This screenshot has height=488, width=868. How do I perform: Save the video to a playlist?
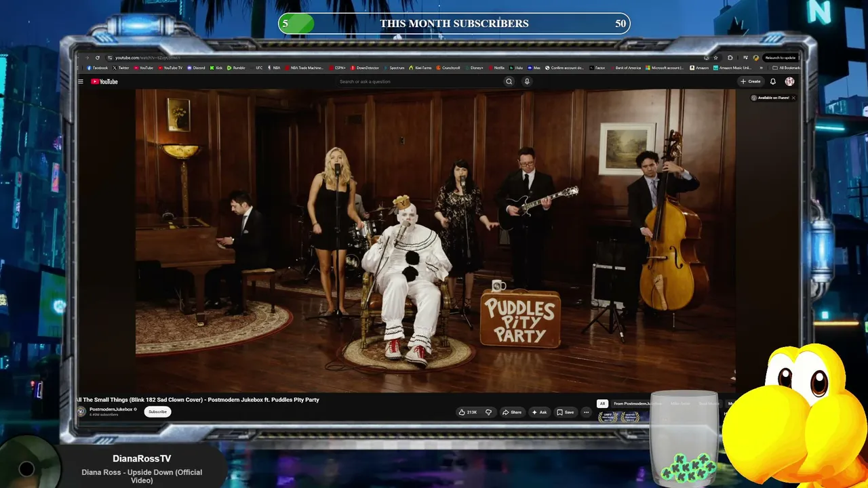tap(566, 412)
